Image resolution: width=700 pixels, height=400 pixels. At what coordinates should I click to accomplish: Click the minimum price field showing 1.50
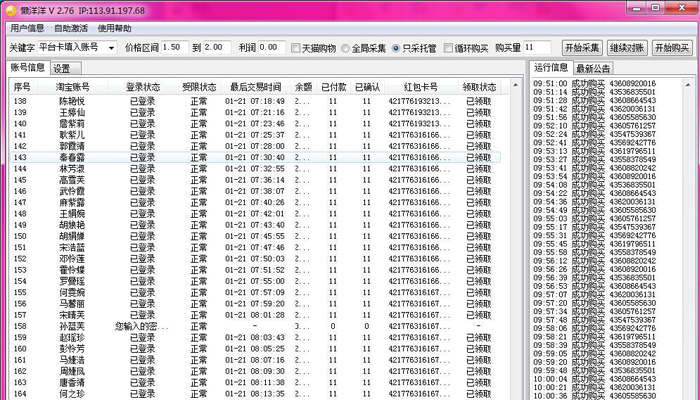(x=172, y=47)
